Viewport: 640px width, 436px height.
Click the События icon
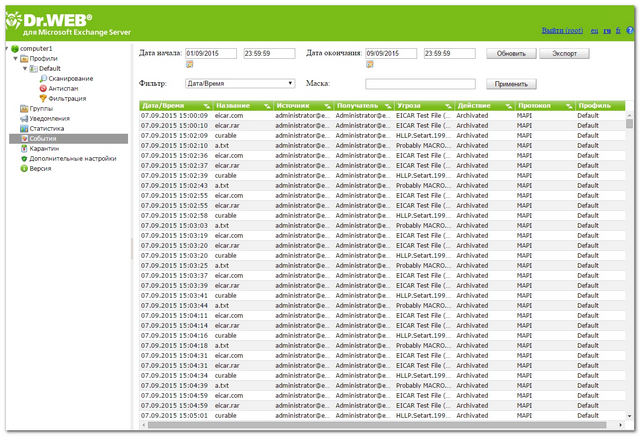pos(24,138)
